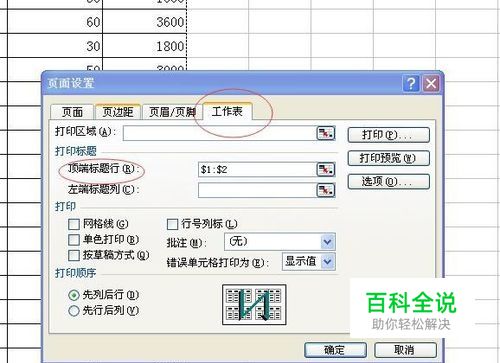Switch to the 页边距 tab
Image resolution: width=500 pixels, height=363 pixels.
pos(118,112)
